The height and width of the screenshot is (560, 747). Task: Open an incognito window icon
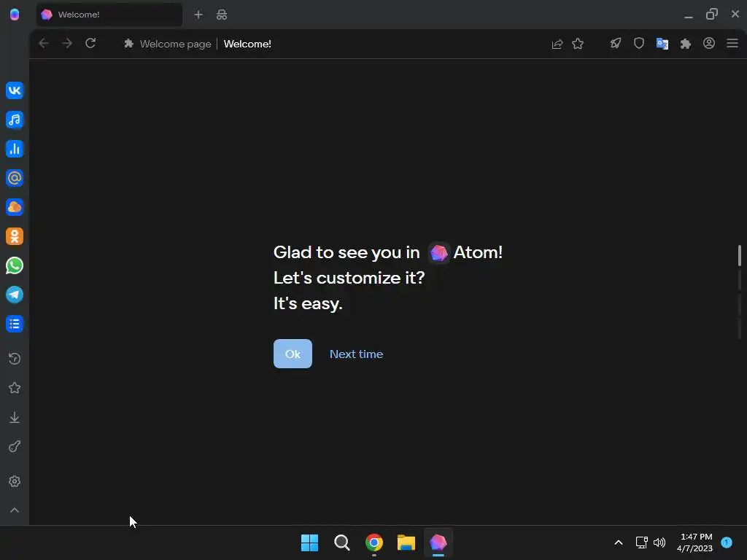(x=222, y=15)
